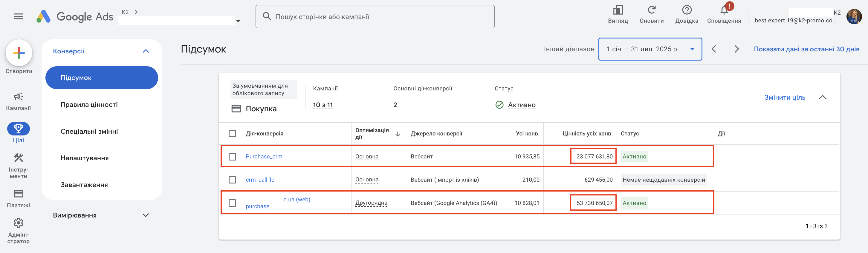Open the Сповіщення notifications bell
Screen dimensions: 868x253
[724, 10]
